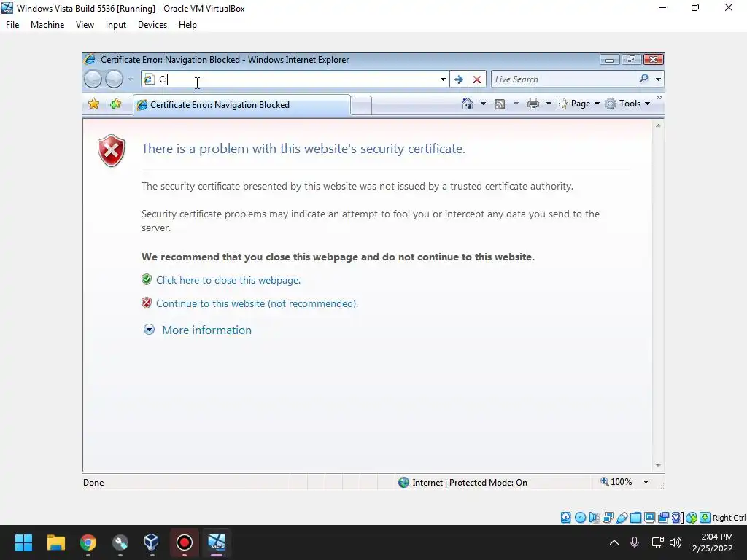Click the Live Search magnifier icon

click(643, 79)
